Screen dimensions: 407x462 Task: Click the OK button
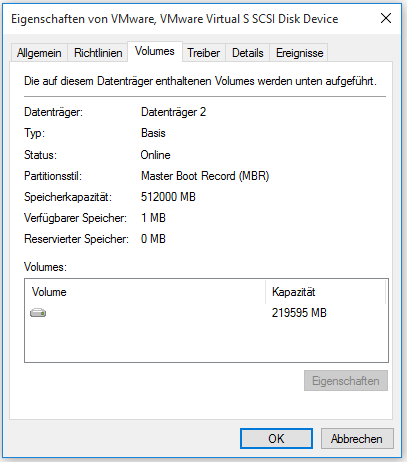[x=276, y=438]
